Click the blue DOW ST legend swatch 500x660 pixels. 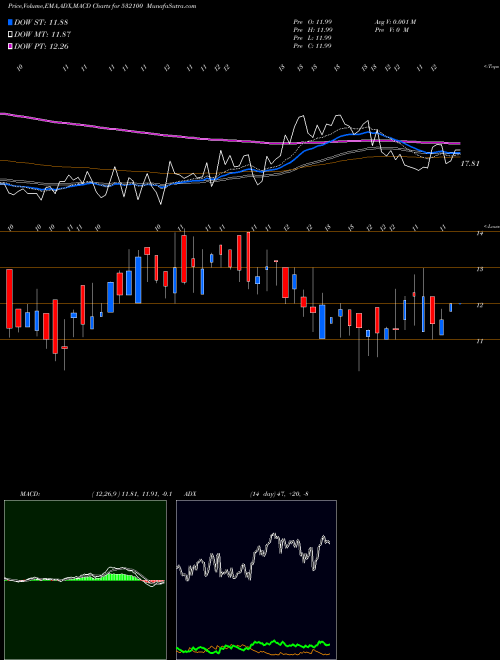pos(10,22)
